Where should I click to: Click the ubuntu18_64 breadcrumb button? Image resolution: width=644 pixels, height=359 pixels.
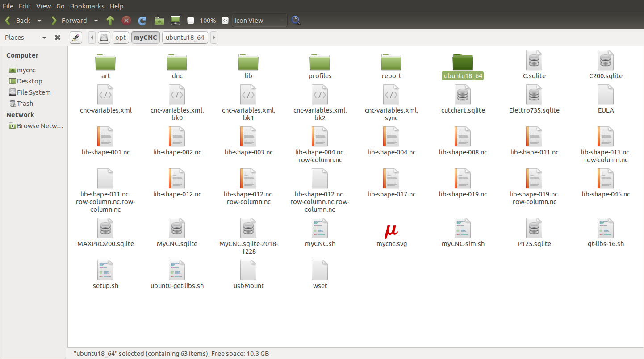[184, 38]
